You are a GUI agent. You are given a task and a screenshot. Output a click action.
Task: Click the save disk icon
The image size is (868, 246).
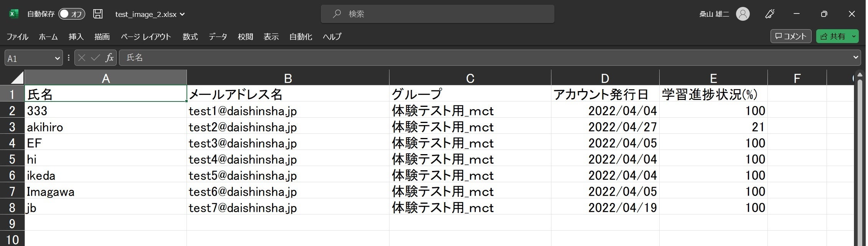(x=98, y=14)
